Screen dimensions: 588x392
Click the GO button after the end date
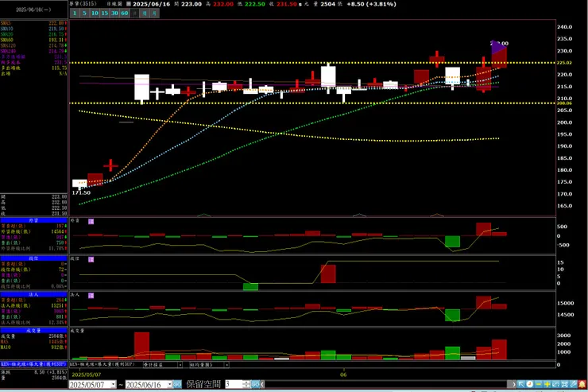click(177, 385)
